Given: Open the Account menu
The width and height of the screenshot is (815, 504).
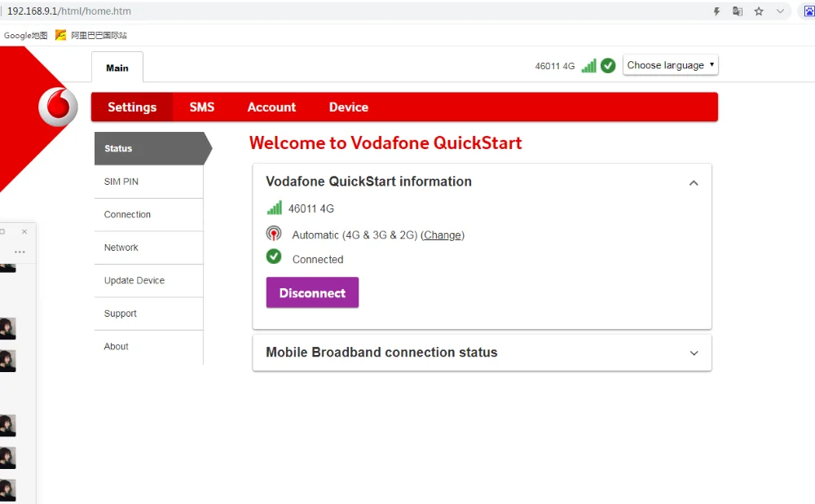Looking at the screenshot, I should click(x=271, y=107).
